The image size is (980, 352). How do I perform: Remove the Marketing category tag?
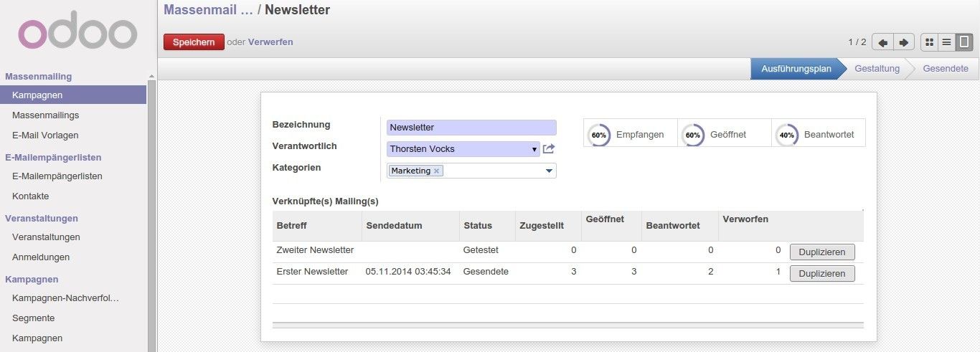[x=436, y=171]
